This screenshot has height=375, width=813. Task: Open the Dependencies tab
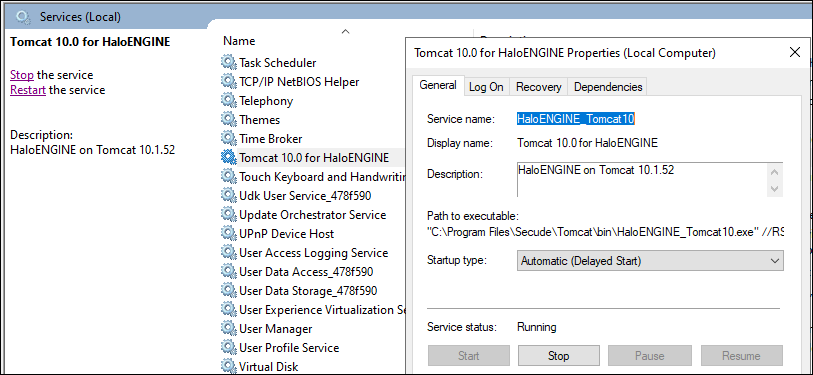(608, 87)
